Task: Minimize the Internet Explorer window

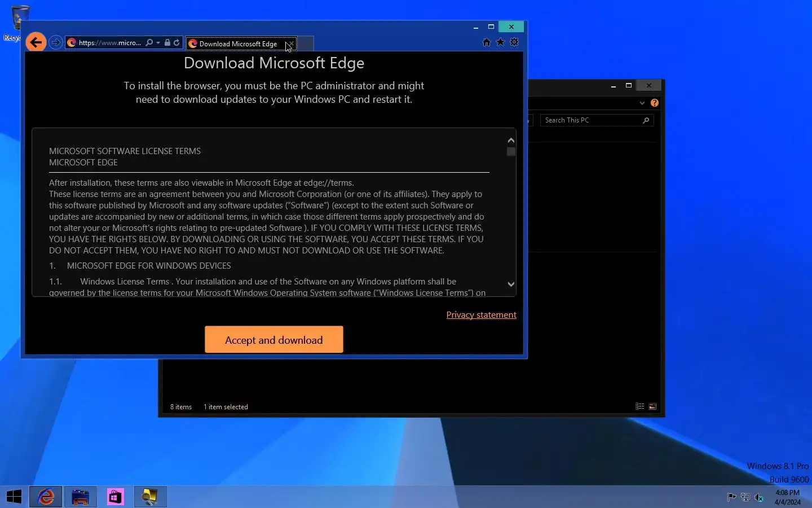Action: coord(476,27)
